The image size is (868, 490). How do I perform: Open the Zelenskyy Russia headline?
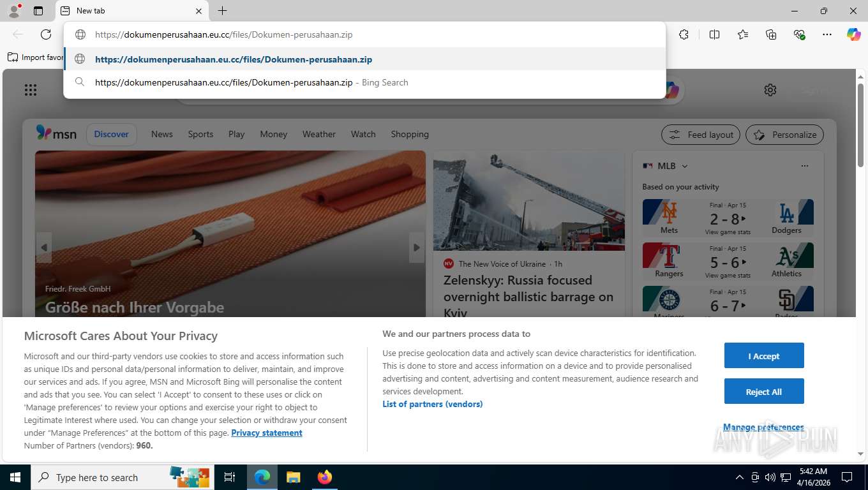coord(528,297)
